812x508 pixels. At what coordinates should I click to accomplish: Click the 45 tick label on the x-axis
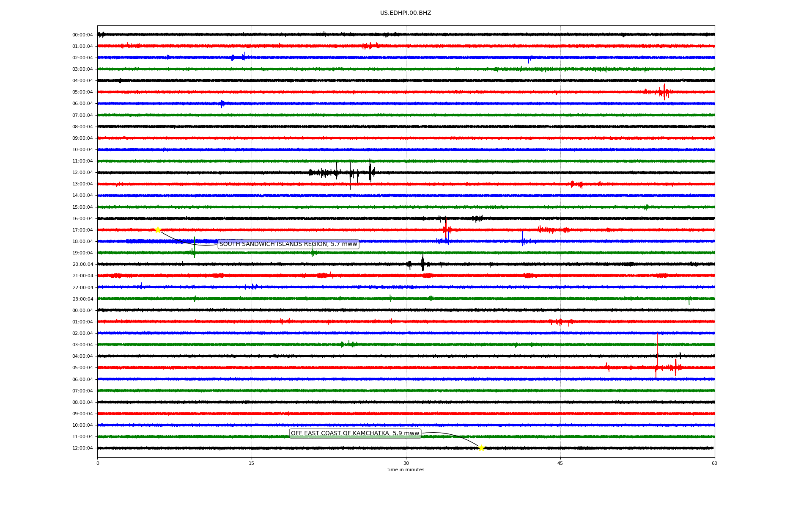[560, 463]
